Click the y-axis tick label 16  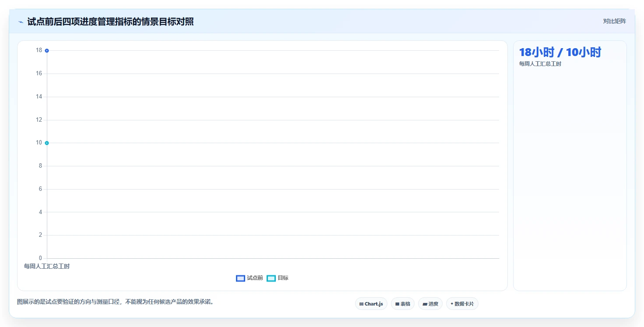39,73
